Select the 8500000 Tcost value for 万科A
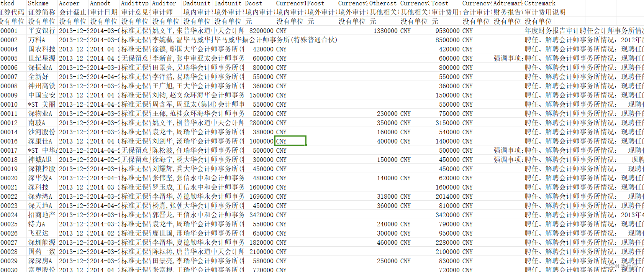This screenshot has width=644, height=272. [446, 40]
